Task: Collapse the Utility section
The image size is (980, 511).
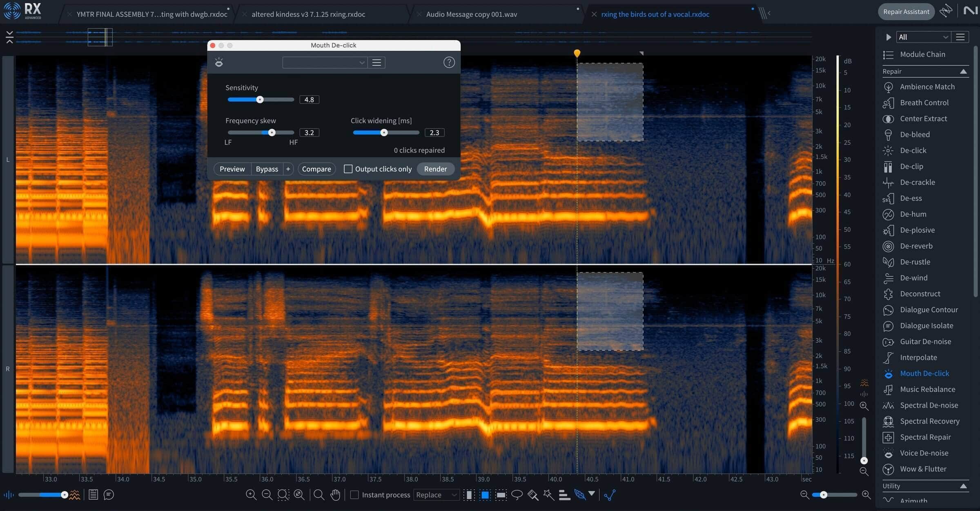Action: 963,486
